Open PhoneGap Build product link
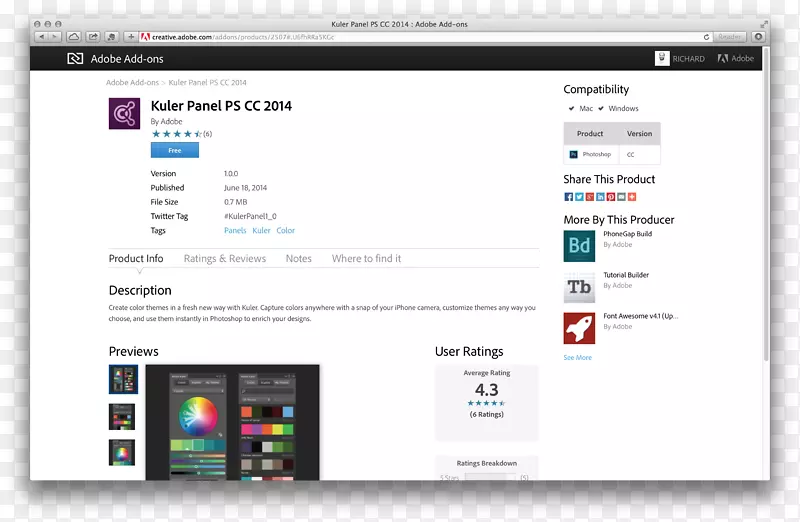 tap(628, 234)
